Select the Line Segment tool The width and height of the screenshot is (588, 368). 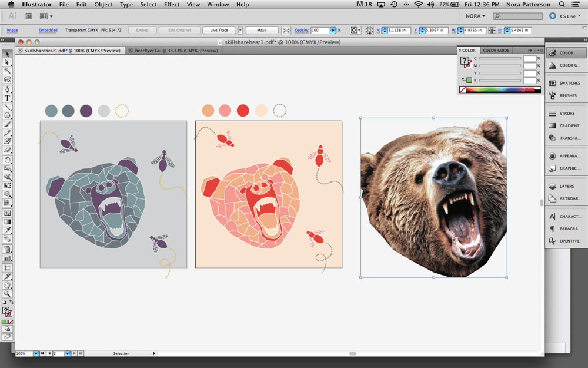(x=7, y=107)
